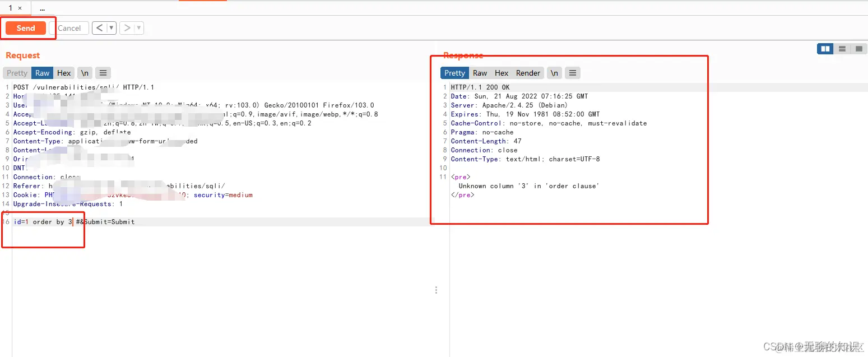Open next-history dropdown arrow
Image resolution: width=868 pixels, height=357 pixels.
[x=139, y=28]
